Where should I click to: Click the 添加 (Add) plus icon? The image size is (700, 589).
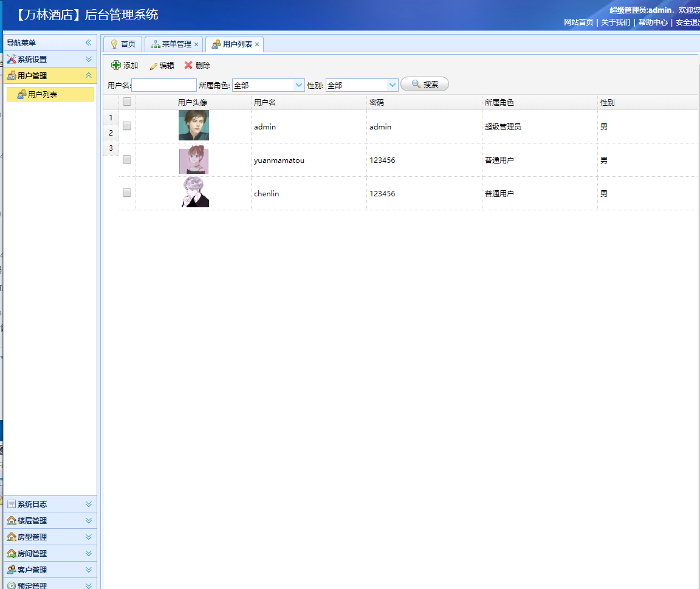(115, 64)
